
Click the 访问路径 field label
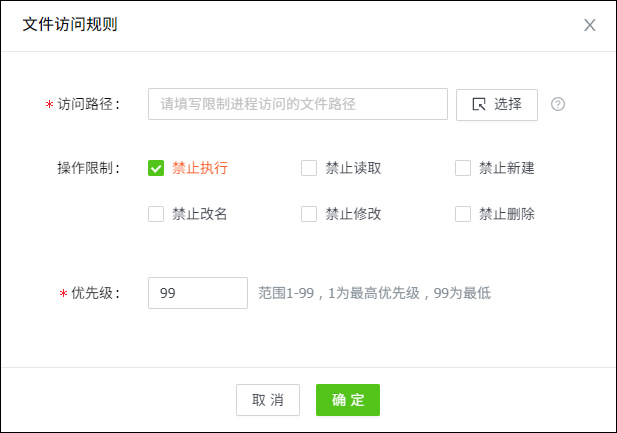[88, 104]
